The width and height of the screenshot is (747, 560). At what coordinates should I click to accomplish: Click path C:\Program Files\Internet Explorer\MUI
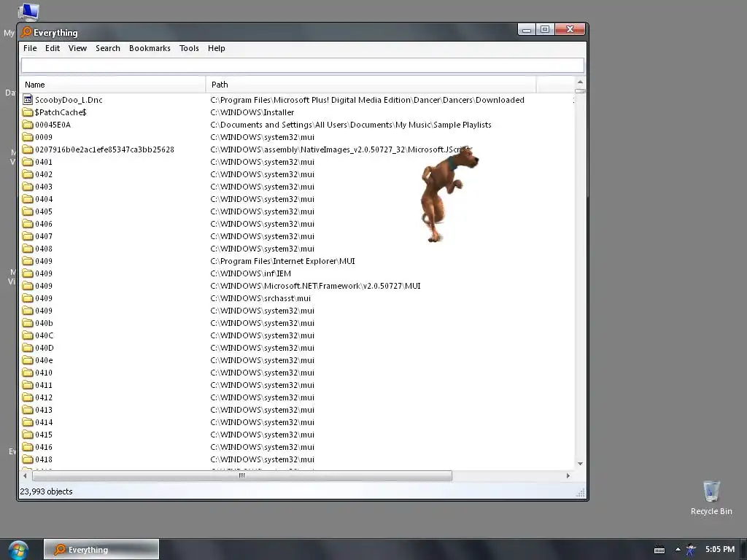tap(282, 261)
